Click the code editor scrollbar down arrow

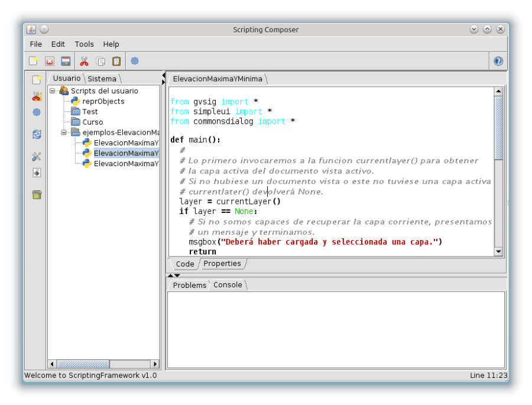pos(498,251)
